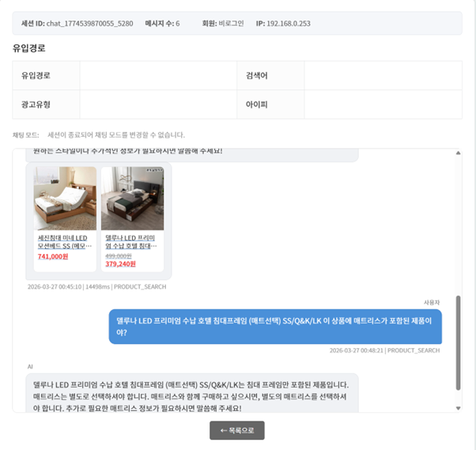Screen dimensions: 476x450
Task: Click the 채팅 모드: label
Action: pos(26,134)
